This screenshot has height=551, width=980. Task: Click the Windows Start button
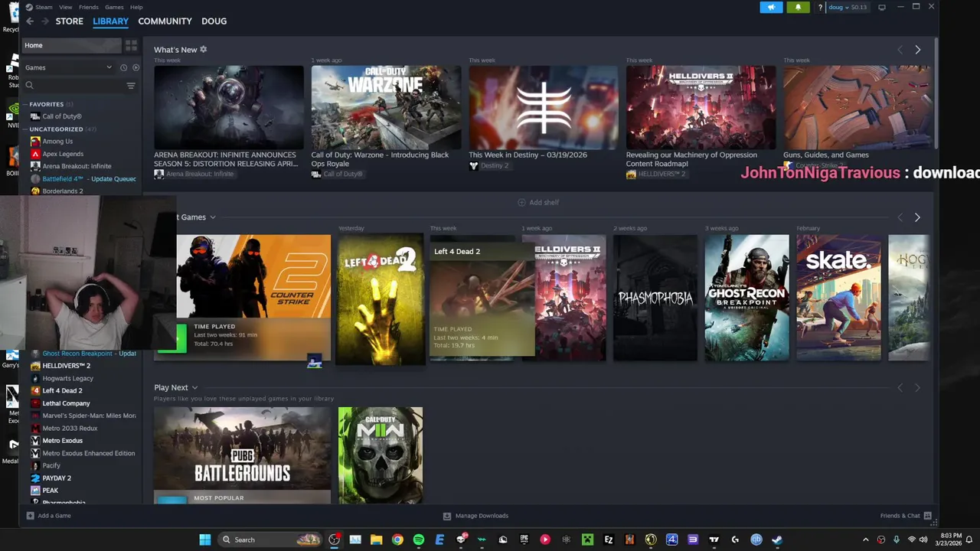click(x=205, y=540)
